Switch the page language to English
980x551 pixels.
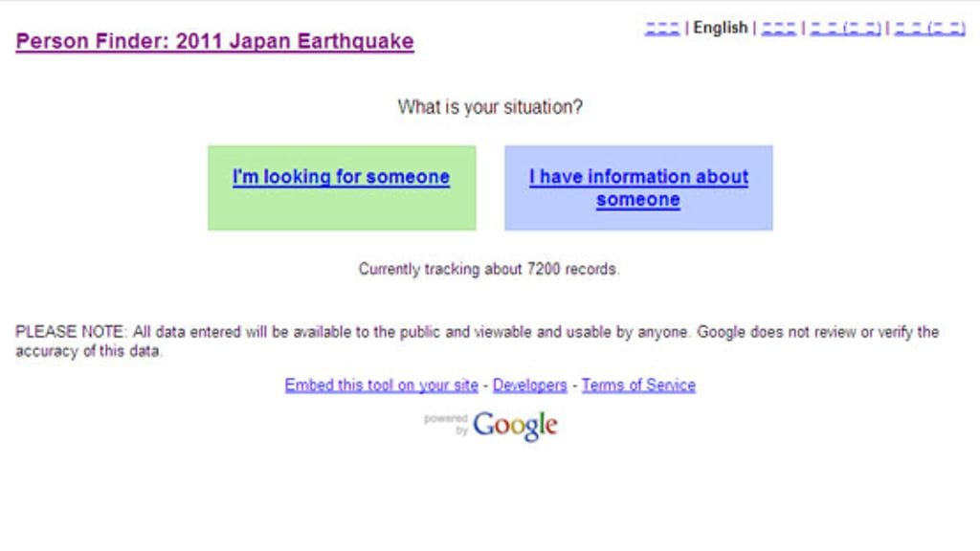[x=722, y=27]
